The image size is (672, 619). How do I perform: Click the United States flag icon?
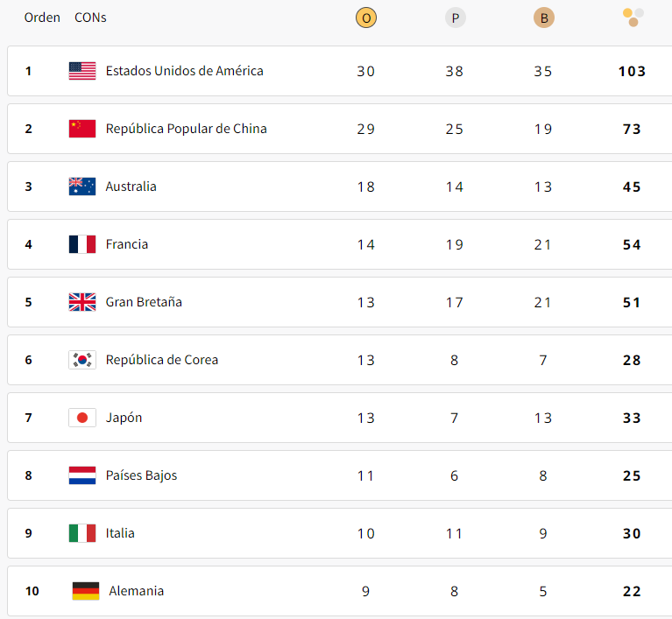82,71
